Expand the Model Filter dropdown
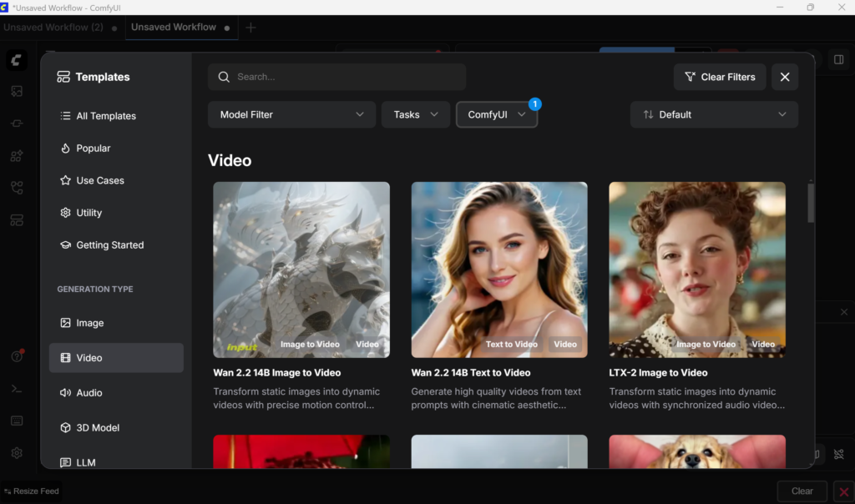 (x=291, y=114)
